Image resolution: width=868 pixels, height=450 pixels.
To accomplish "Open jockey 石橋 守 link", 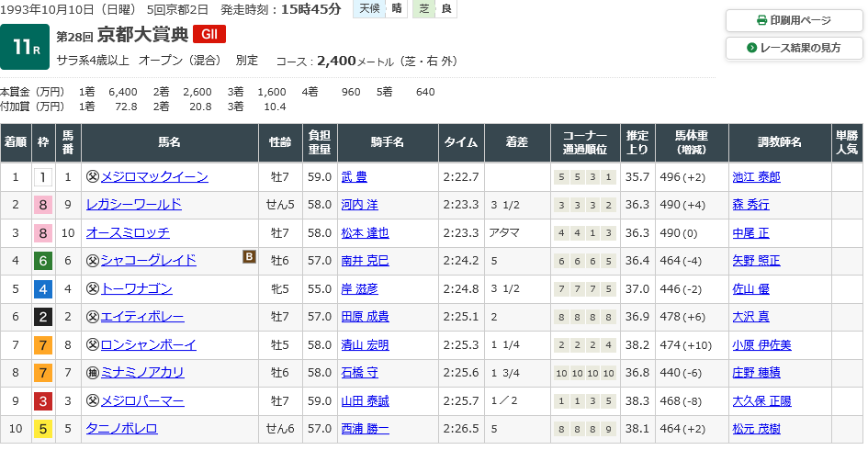I will (360, 373).
